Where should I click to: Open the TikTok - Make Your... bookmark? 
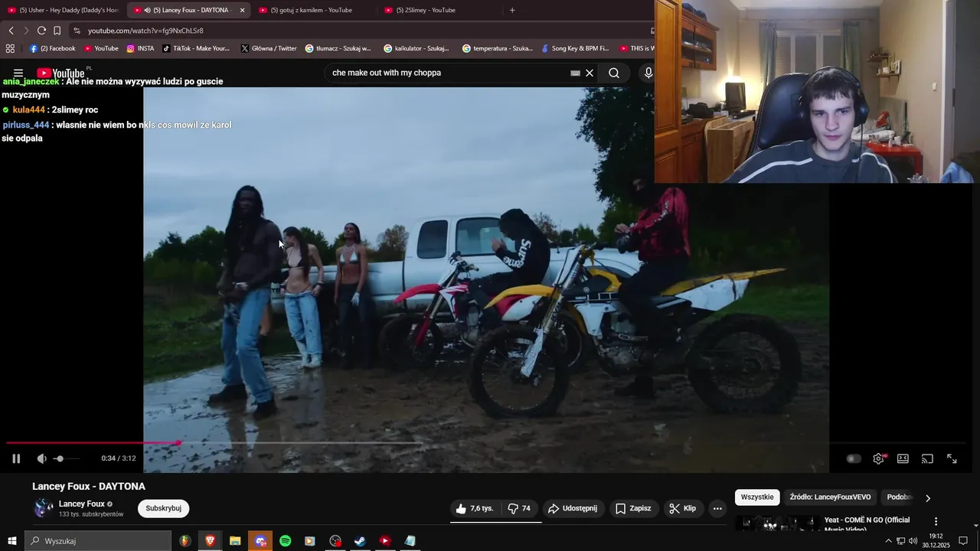195,48
